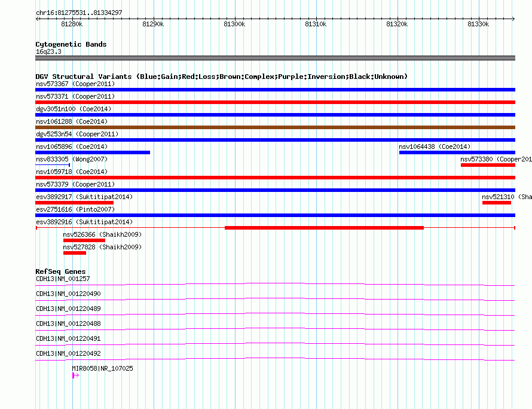Open esv3892916 (Suktitipat2014) label
The height and width of the screenshot is (409, 532).
[84, 222]
